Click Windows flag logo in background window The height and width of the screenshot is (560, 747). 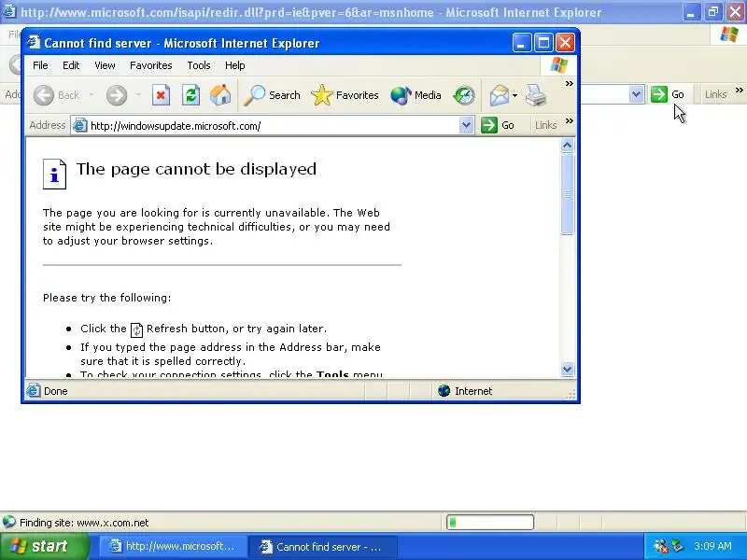729,35
